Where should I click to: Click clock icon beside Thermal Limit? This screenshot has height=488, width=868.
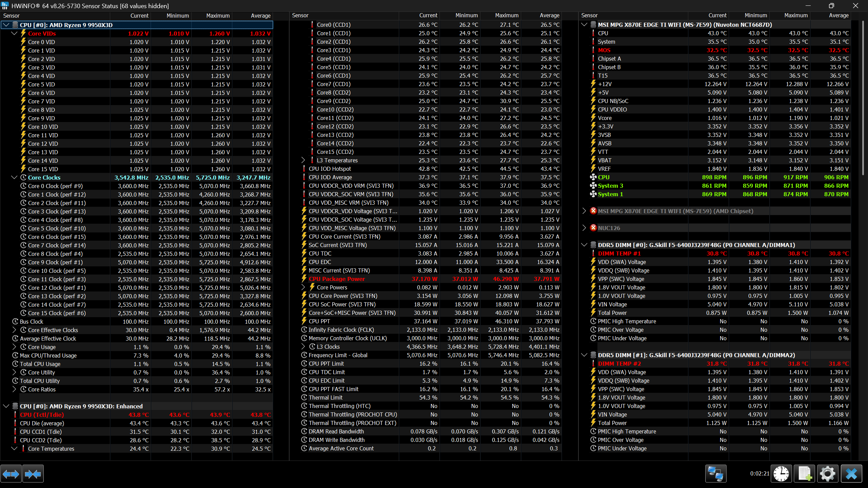tap(304, 398)
